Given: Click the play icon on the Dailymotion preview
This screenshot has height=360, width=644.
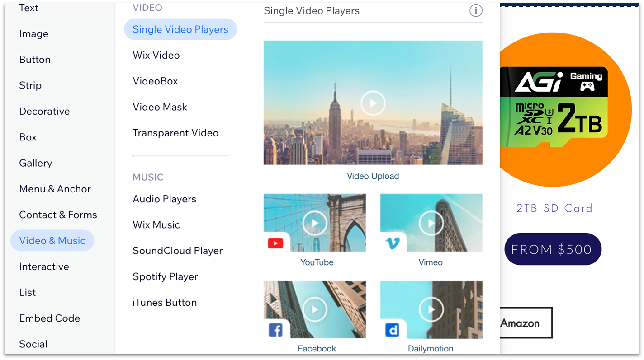Looking at the screenshot, I should point(431,309).
